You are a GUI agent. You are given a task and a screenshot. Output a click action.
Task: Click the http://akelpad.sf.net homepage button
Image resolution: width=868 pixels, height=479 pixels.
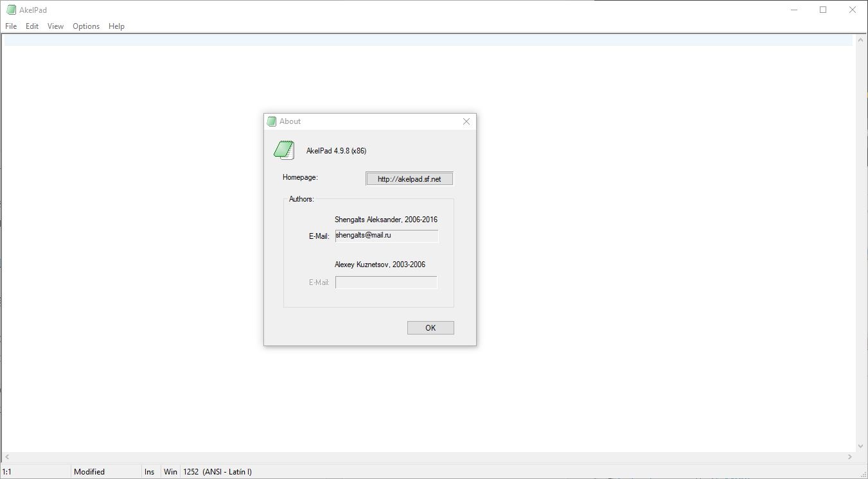click(409, 179)
